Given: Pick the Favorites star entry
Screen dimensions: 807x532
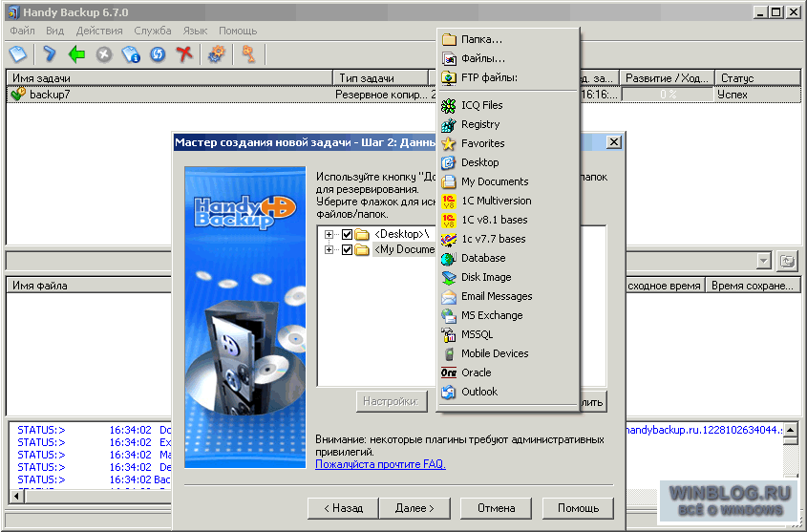Looking at the screenshot, I should tap(507, 143).
